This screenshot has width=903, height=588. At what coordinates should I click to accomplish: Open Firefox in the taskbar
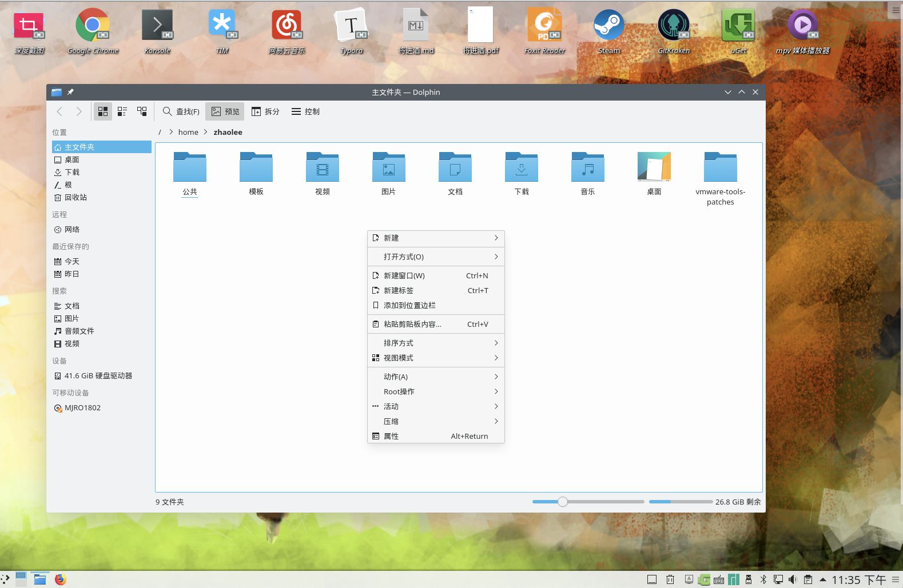coord(61,579)
